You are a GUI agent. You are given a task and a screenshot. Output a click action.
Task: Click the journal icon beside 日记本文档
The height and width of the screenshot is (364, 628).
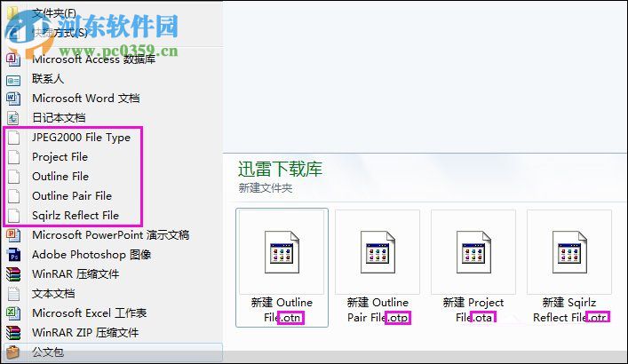pos(12,118)
